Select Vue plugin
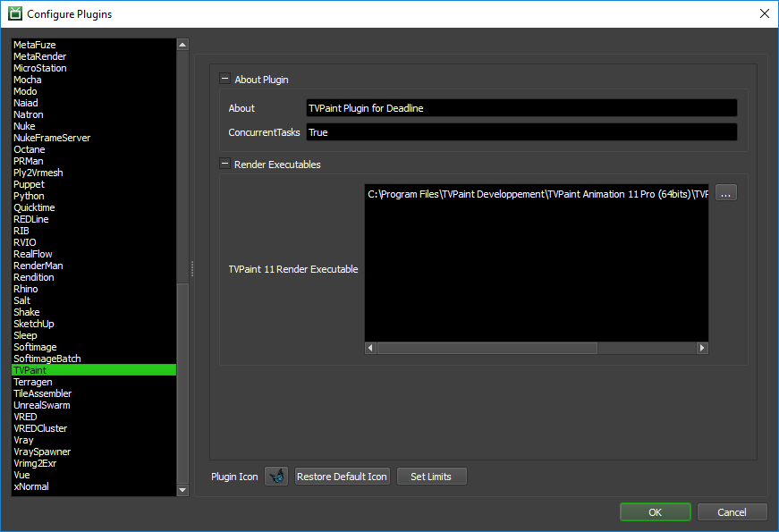The width and height of the screenshot is (779, 532). 94,475
